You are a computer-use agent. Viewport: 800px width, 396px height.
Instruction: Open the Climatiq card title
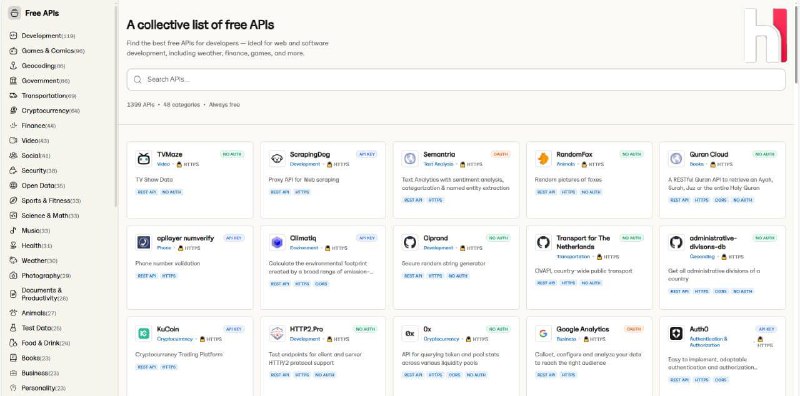pos(303,238)
